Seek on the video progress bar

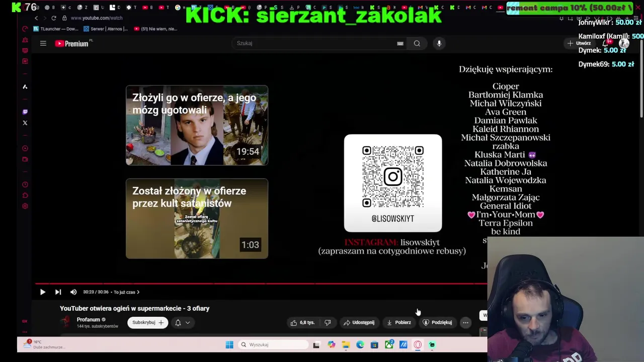click(x=261, y=284)
